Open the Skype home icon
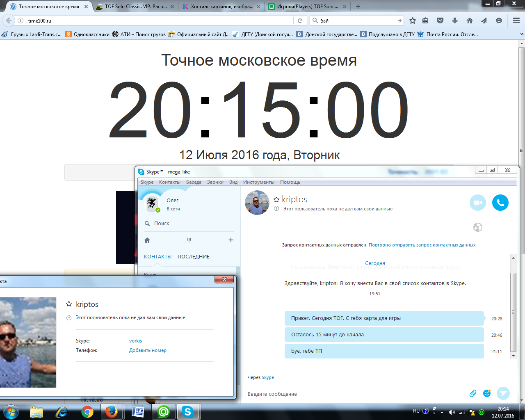The width and height of the screenshot is (525, 420). tap(147, 240)
